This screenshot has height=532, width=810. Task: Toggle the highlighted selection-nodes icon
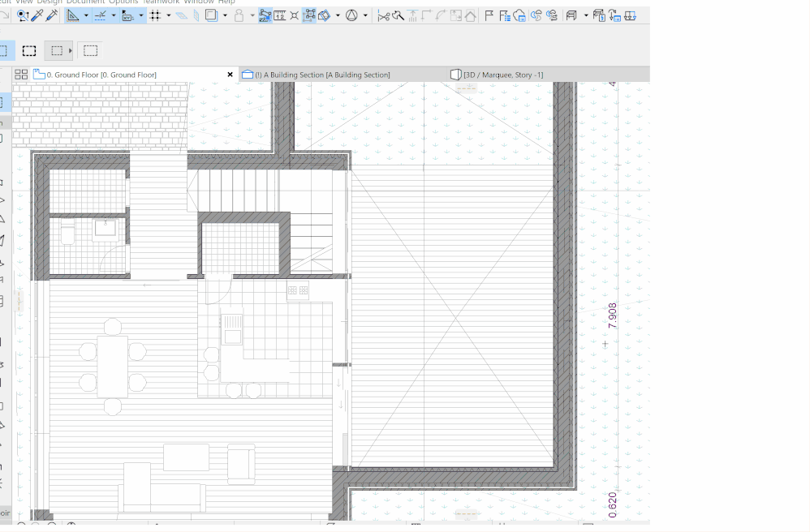(x=309, y=16)
